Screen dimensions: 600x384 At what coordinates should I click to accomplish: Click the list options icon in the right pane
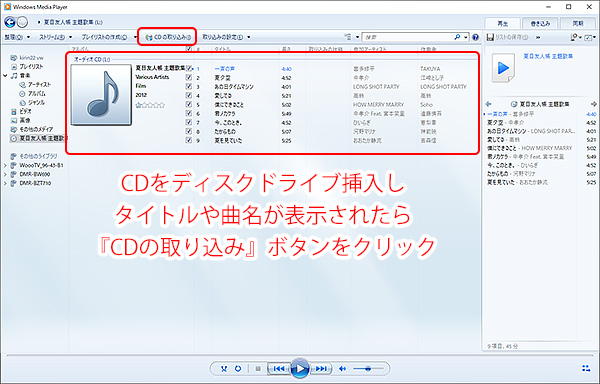coord(574,37)
